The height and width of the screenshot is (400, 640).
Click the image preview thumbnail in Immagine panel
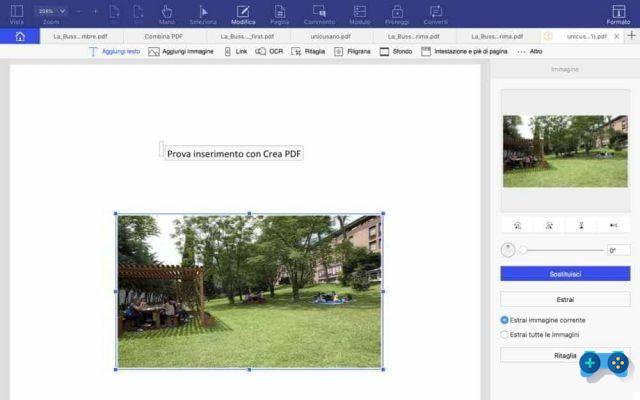click(565, 151)
